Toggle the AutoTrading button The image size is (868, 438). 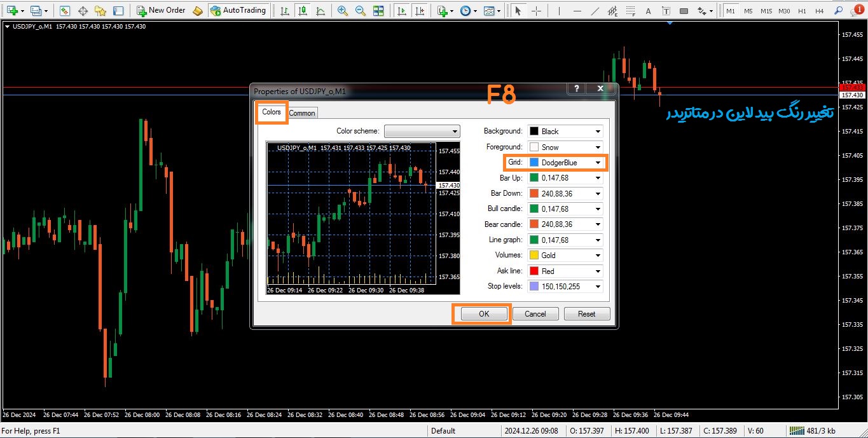[x=238, y=10]
